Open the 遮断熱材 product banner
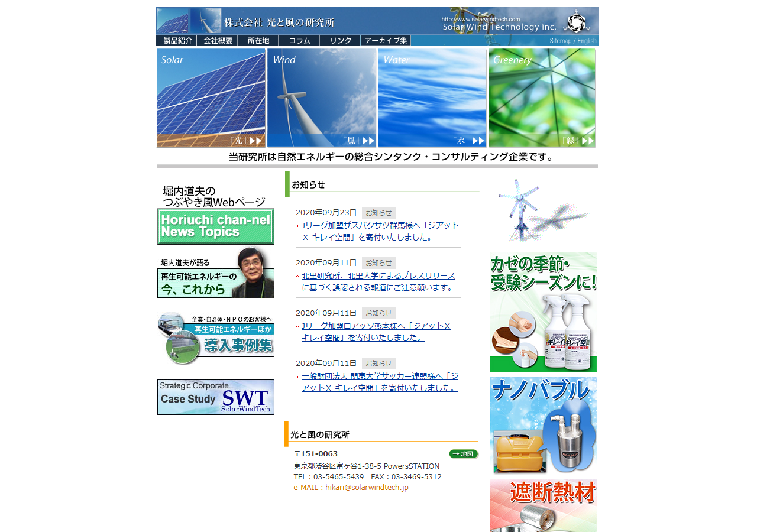Image resolution: width=757 pixels, height=532 pixels. coord(543,505)
